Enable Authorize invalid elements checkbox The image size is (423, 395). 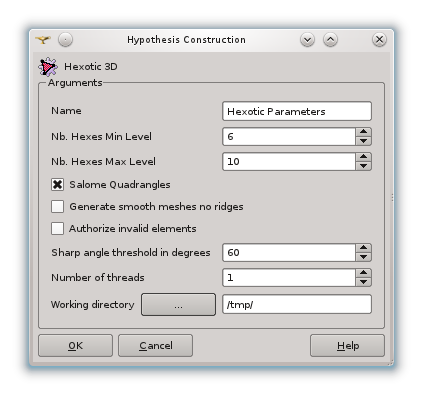click(57, 229)
